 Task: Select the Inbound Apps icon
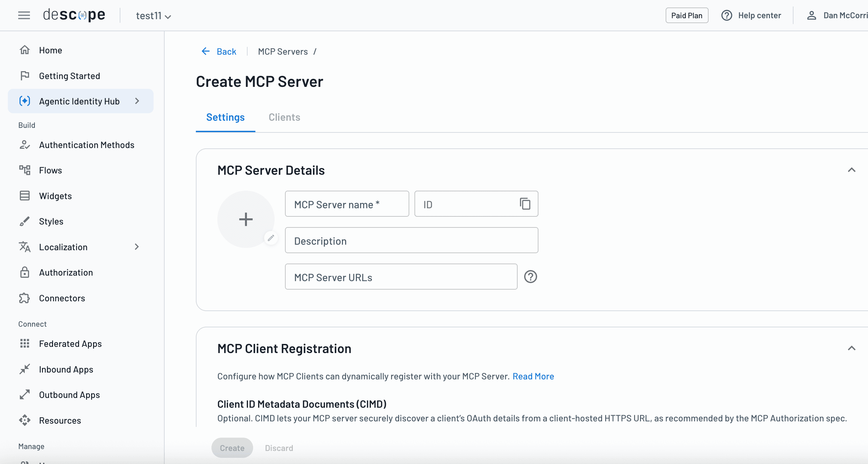point(25,369)
